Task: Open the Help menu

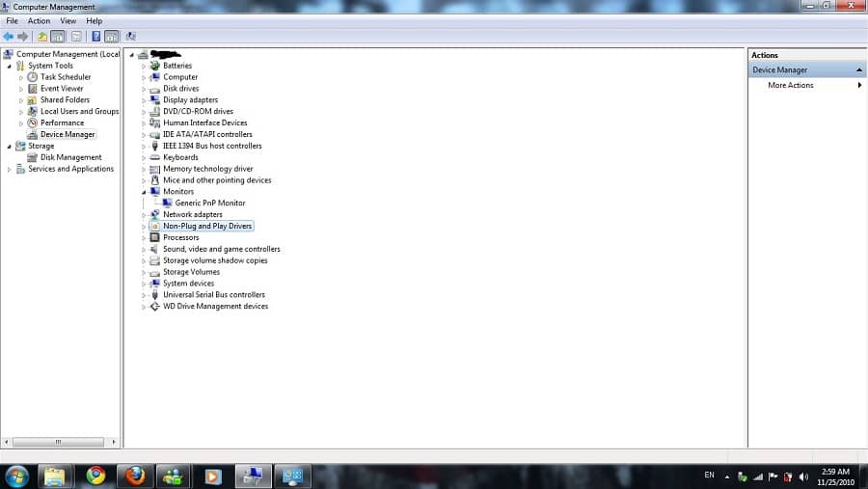Action: [x=95, y=21]
